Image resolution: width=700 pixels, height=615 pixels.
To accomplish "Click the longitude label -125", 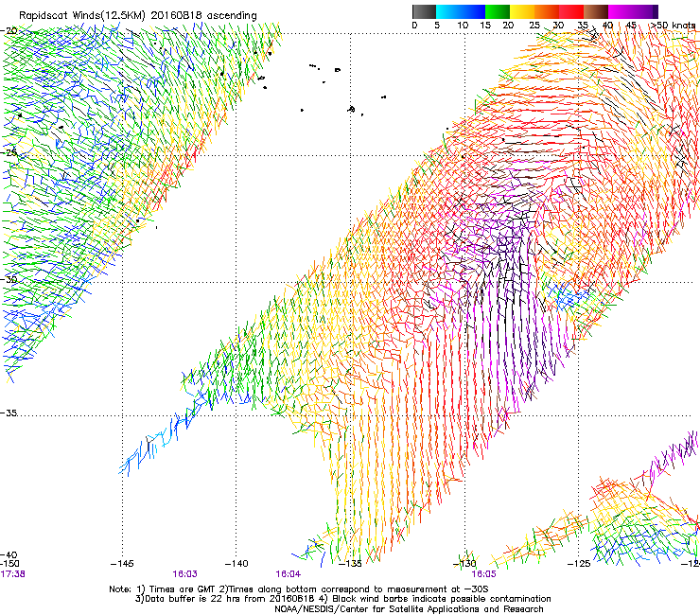I will click(x=579, y=564).
